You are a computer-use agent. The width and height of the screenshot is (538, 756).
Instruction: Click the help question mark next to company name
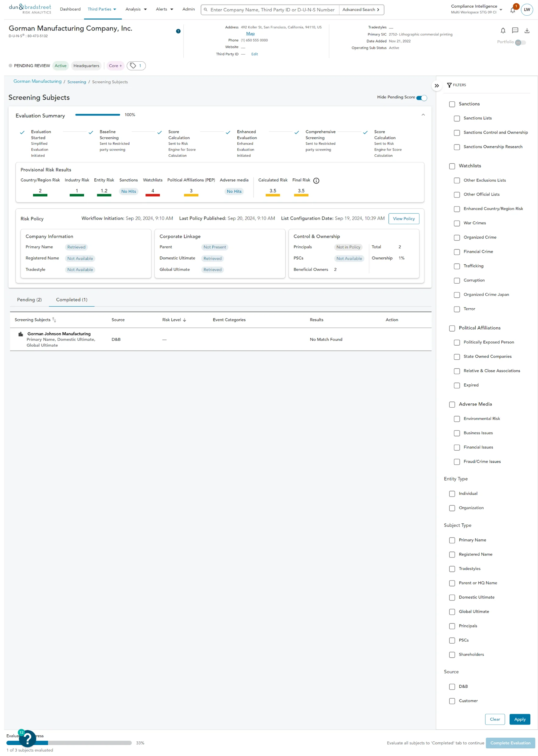click(178, 31)
